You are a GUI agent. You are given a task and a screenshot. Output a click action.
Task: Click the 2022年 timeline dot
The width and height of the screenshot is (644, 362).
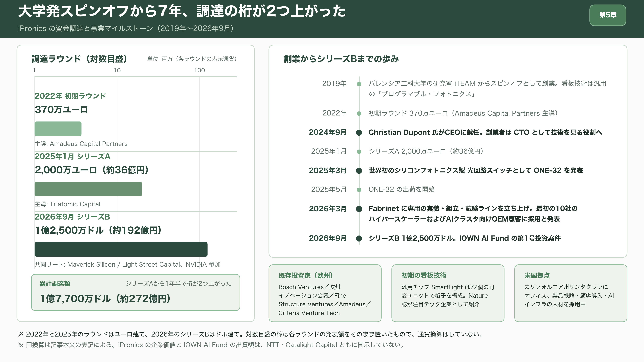(359, 114)
